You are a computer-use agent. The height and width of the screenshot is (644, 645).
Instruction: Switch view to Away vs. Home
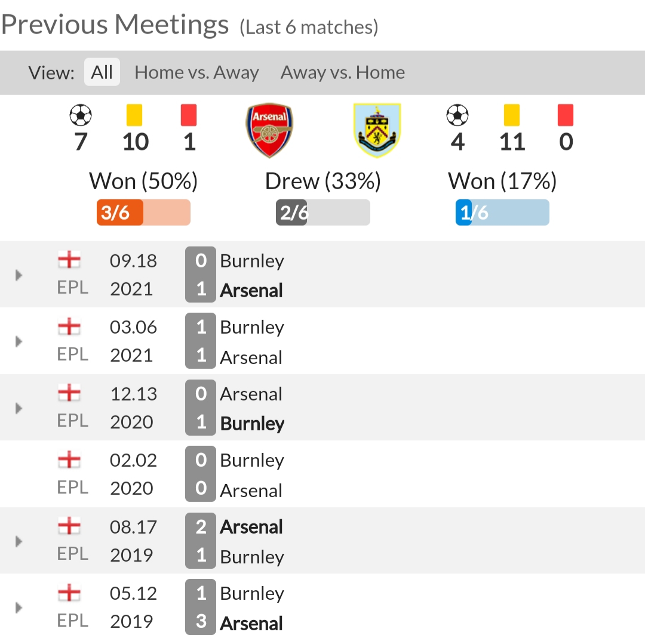[x=343, y=72]
